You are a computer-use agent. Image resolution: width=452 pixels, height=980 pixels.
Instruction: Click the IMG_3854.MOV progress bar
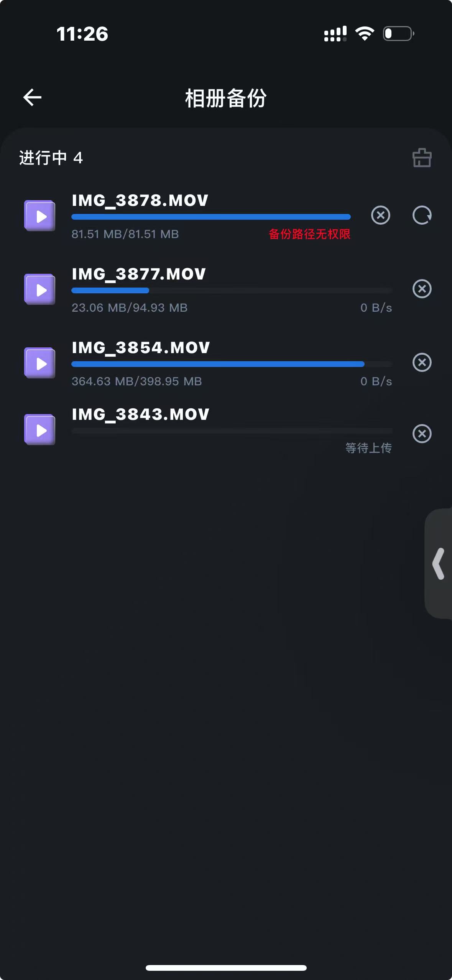pos(232,364)
